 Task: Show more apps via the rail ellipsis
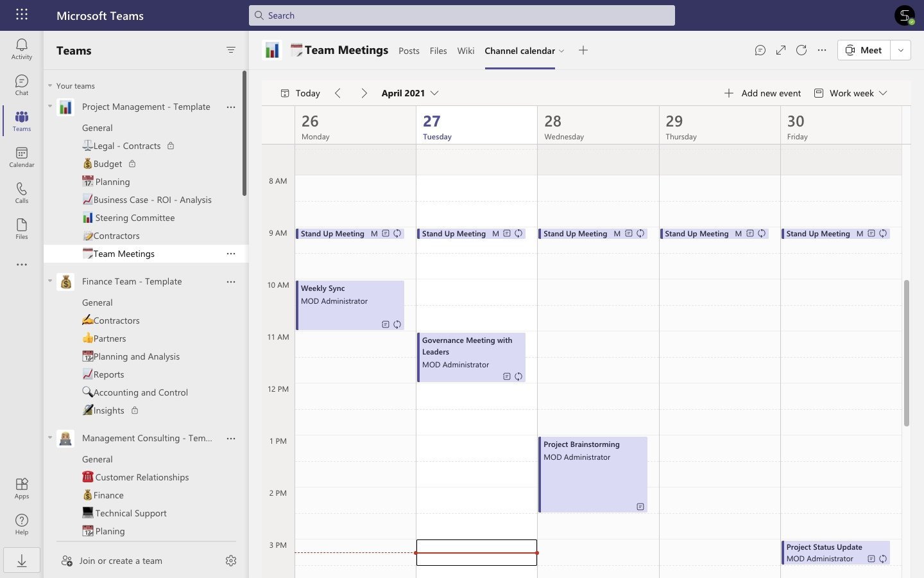click(x=22, y=265)
